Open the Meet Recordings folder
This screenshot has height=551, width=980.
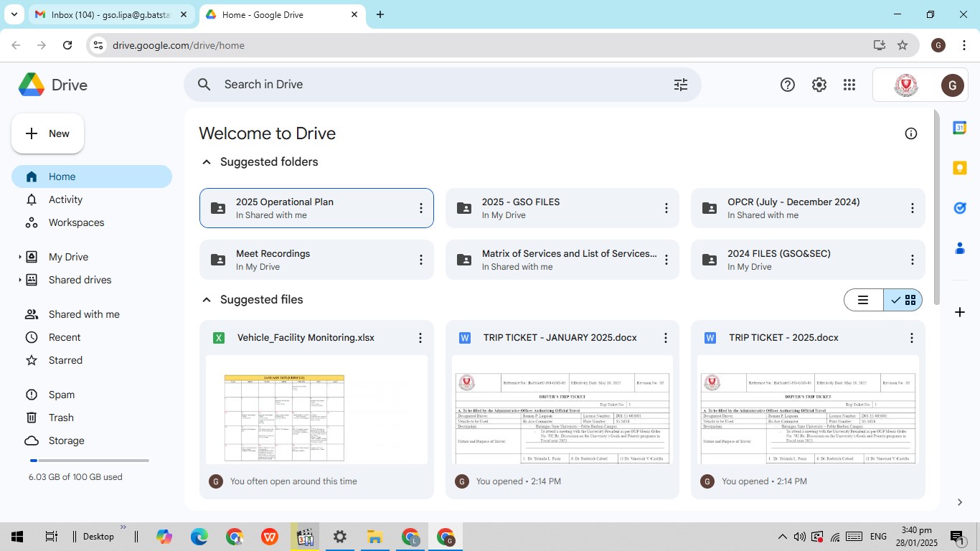(x=316, y=260)
